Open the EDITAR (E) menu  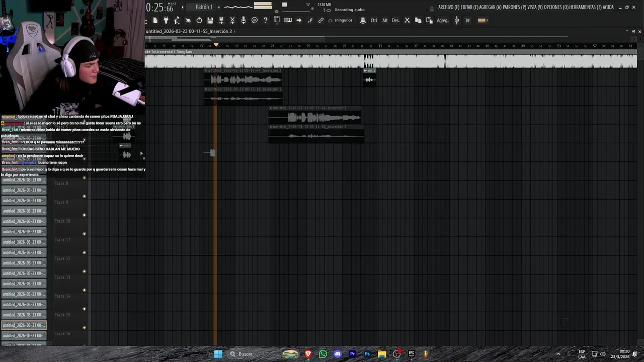pos(469,7)
